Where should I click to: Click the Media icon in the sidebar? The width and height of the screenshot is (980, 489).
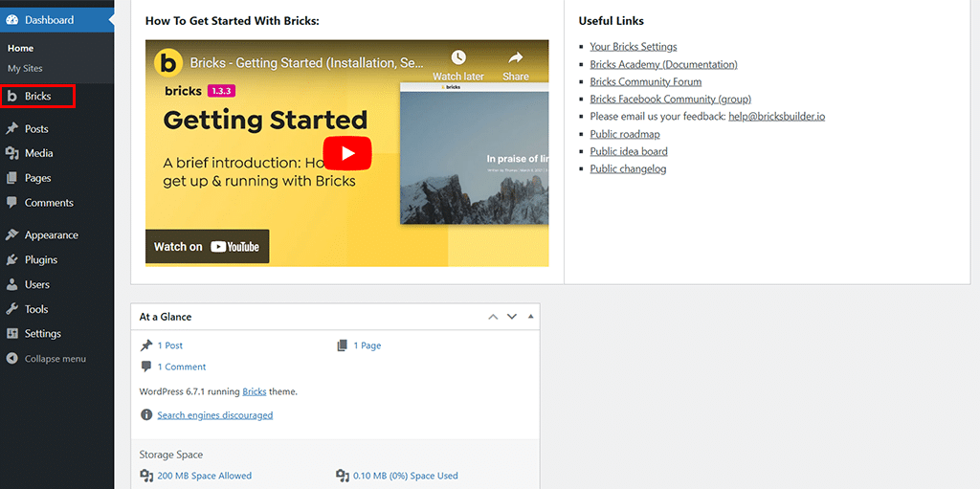tap(11, 153)
